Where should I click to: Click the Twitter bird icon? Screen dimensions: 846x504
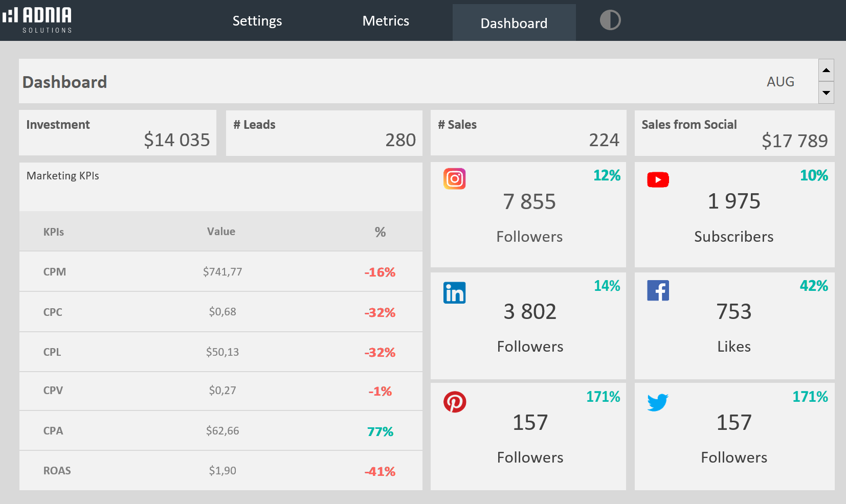pos(658,402)
